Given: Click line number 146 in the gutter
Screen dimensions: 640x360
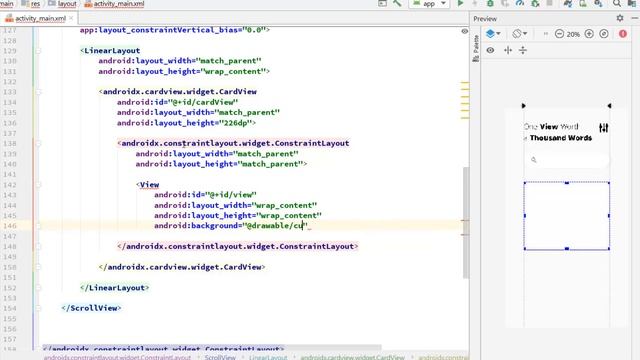Looking at the screenshot, I should pos(9,226).
